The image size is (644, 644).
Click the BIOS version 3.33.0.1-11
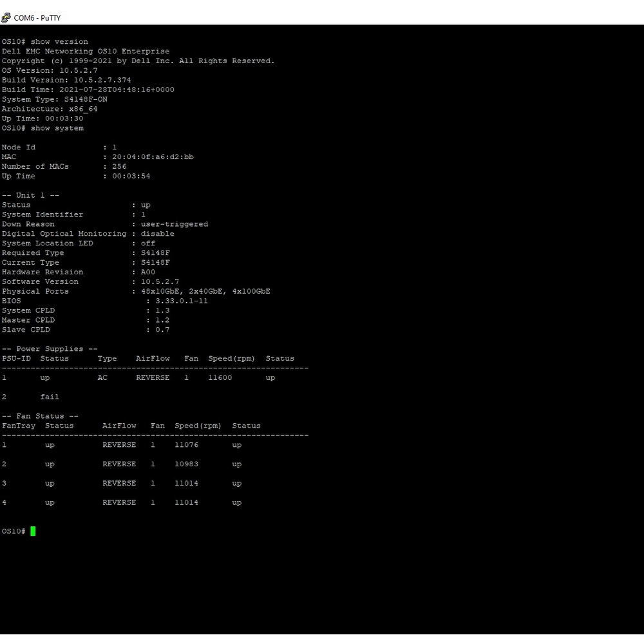(182, 301)
